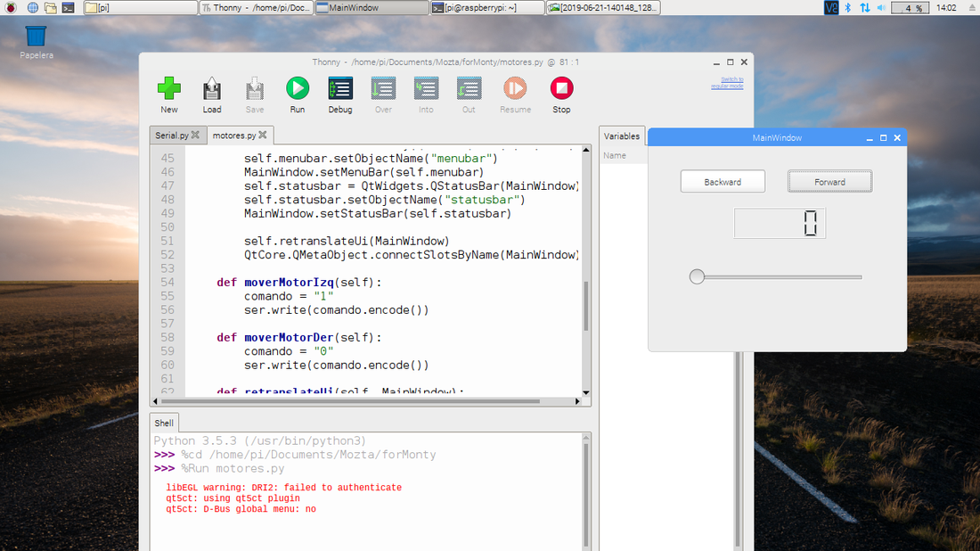Screen dimensions: 980x551
Task: Switch to the Thonny taskbar entry
Action: point(257,7)
